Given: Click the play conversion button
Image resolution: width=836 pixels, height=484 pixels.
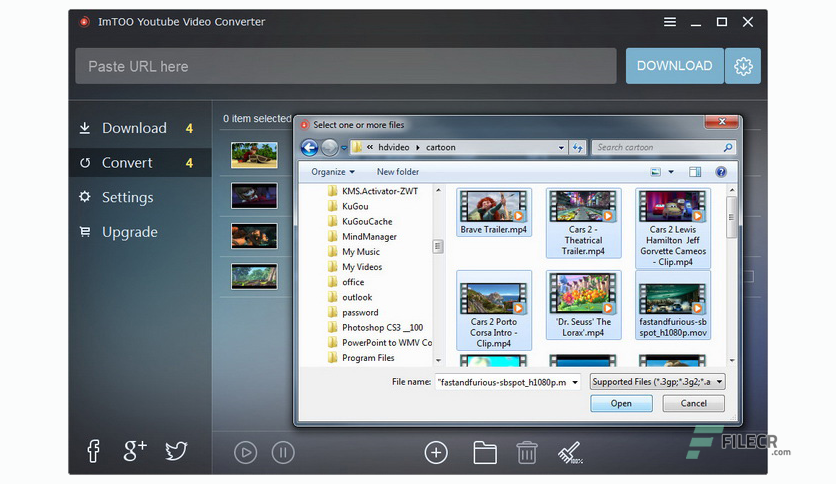Looking at the screenshot, I should 245,453.
